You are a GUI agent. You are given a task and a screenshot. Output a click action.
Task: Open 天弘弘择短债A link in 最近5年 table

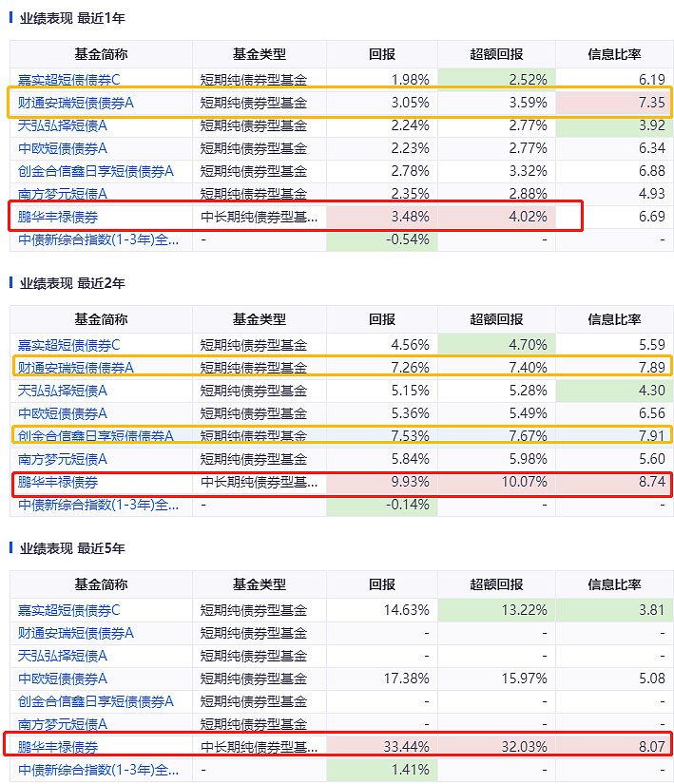(63, 656)
